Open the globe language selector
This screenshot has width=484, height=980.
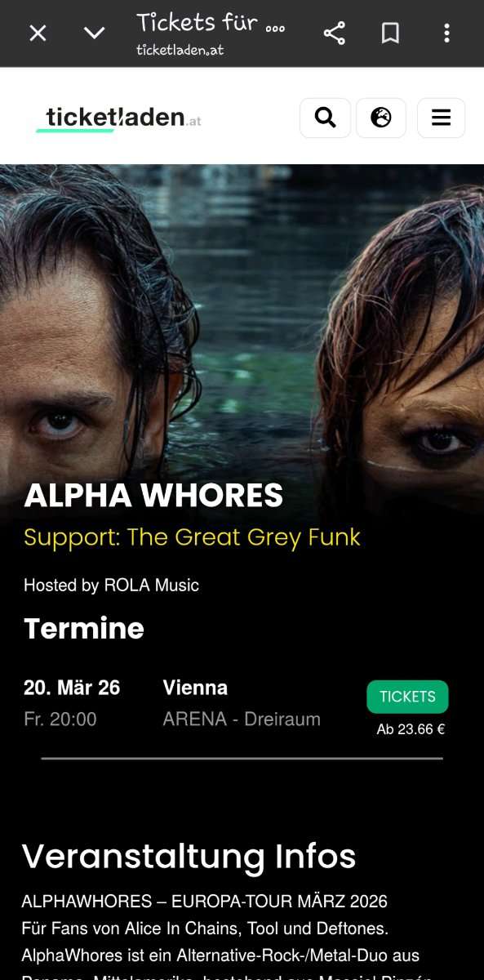coord(381,118)
